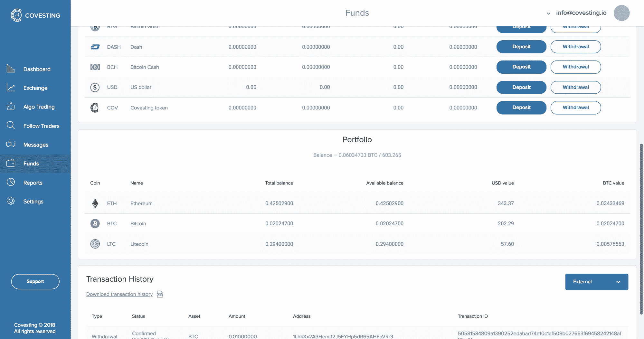644x339 pixels.
Task: Open Dashboard via its bar chart icon
Action: 11,69
